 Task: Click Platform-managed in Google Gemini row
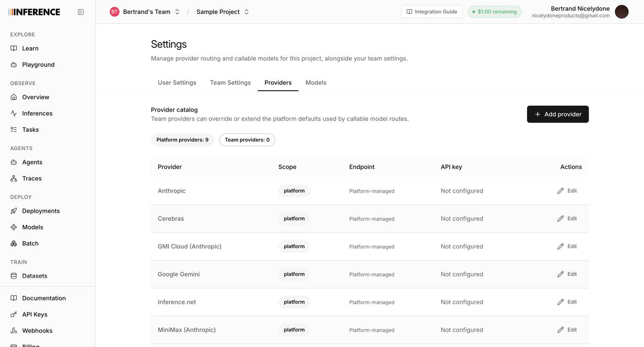click(x=371, y=275)
